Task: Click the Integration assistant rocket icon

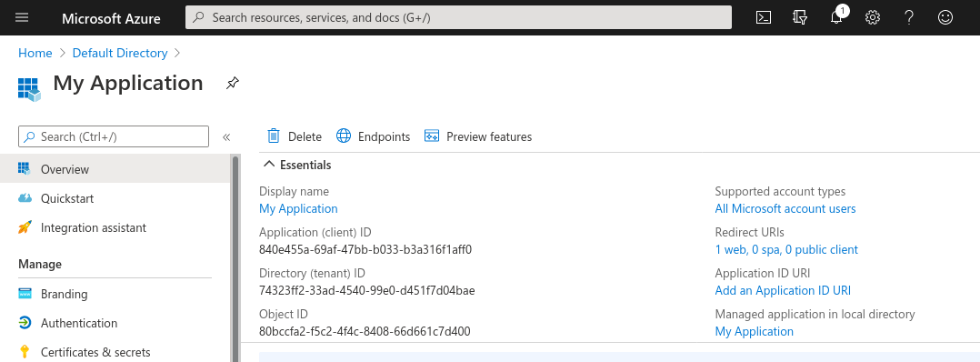Action: click(x=25, y=227)
